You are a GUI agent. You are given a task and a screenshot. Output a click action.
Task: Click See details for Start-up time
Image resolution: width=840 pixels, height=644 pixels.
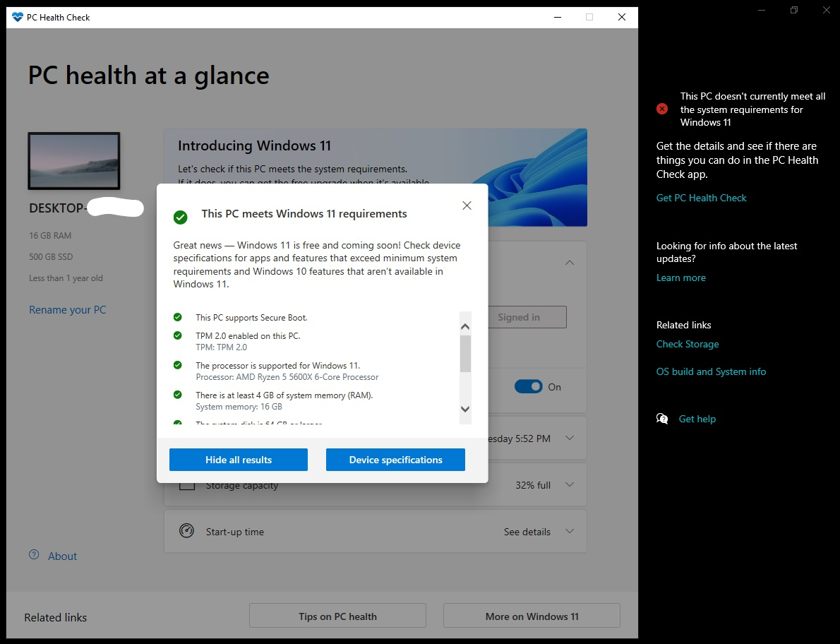(x=527, y=532)
